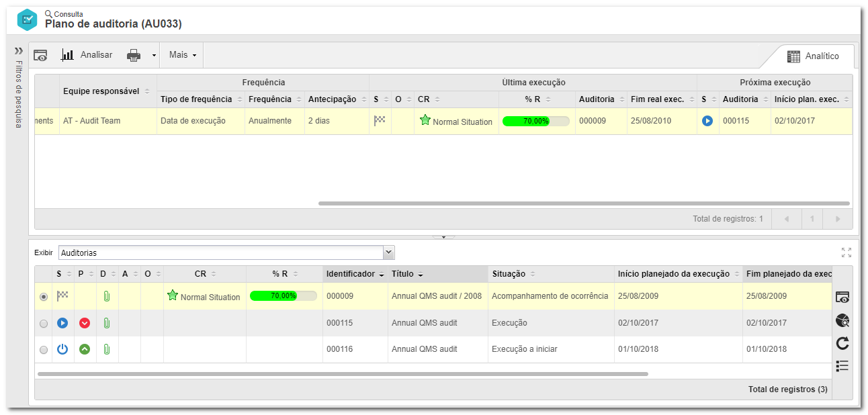Click the paperclip attachment icon in row 000115

click(106, 323)
